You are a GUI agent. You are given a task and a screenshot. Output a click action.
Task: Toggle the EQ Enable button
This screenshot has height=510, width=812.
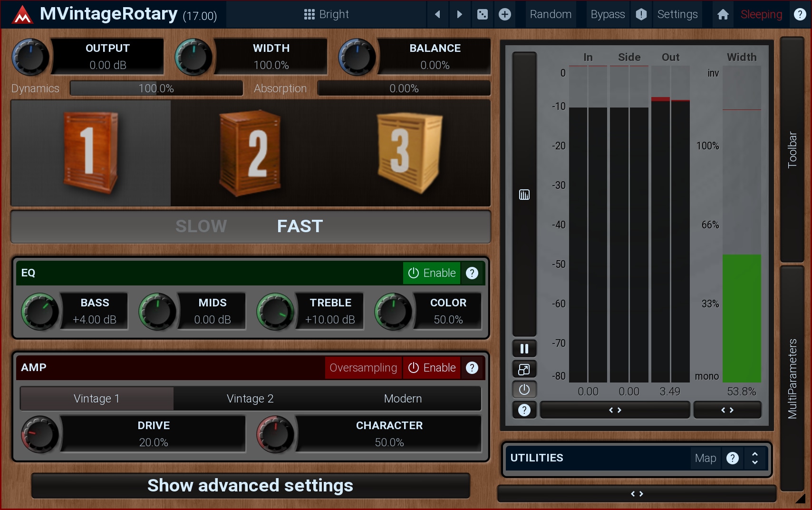coord(432,273)
